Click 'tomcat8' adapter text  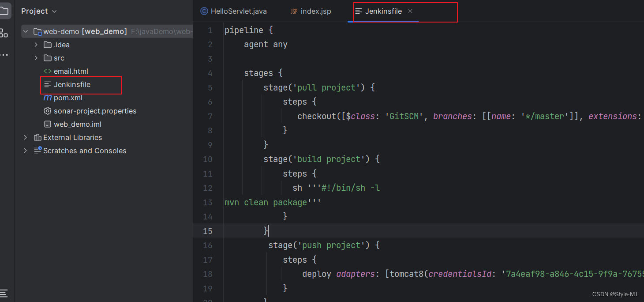[x=406, y=274]
